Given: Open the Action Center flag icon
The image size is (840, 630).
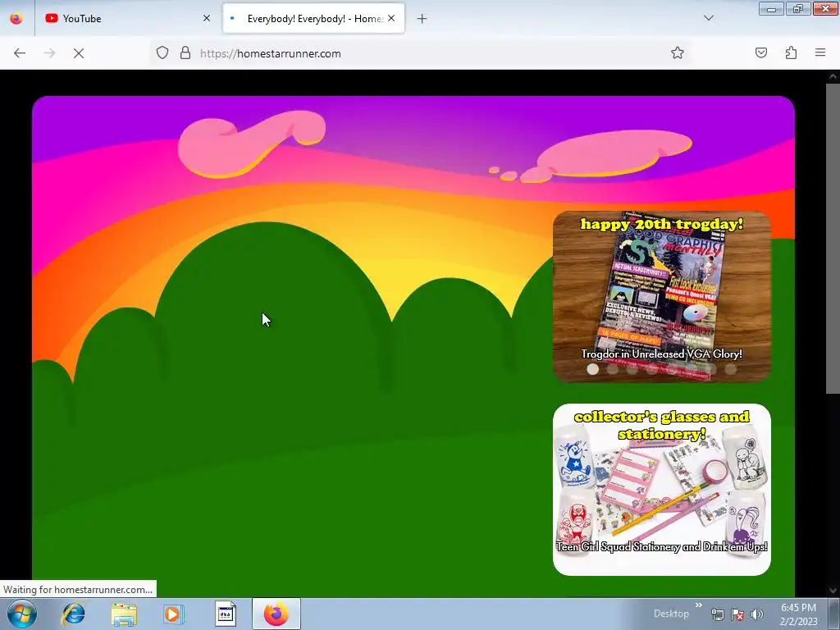Looking at the screenshot, I should [x=737, y=614].
